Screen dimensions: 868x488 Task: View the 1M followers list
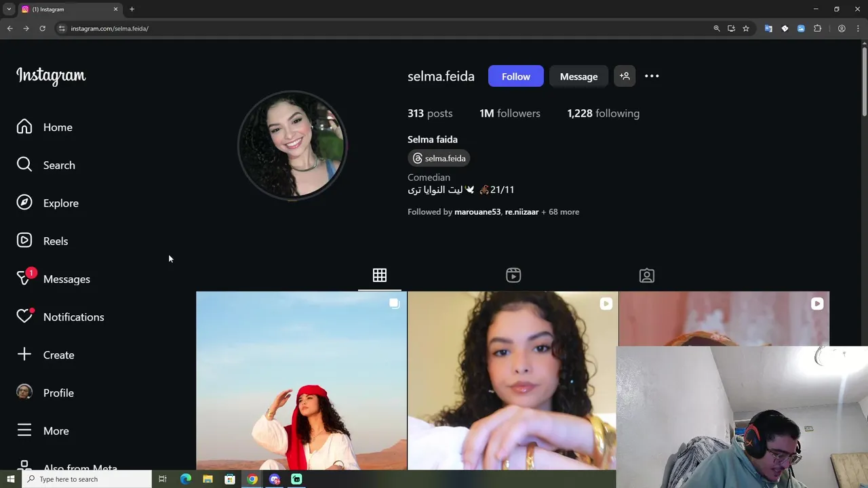pyautogui.click(x=510, y=113)
